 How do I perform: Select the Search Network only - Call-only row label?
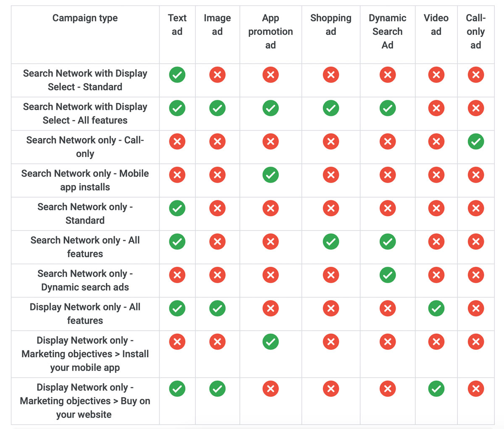tap(85, 147)
